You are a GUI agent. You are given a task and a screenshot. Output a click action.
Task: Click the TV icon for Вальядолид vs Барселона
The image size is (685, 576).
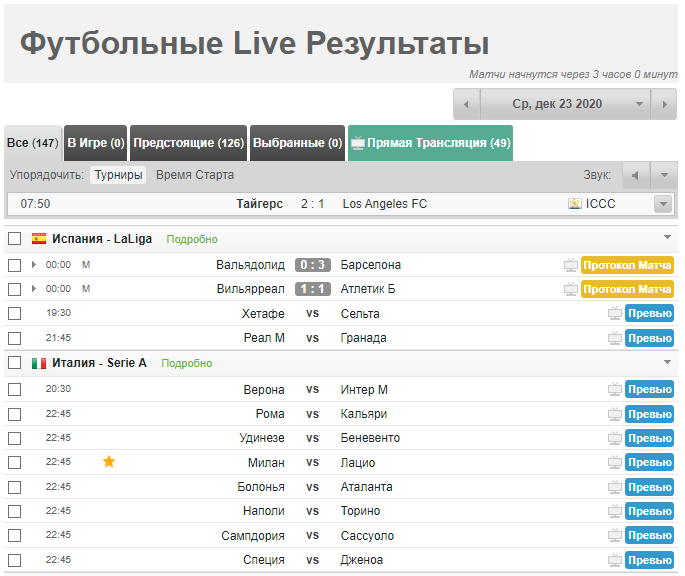(x=571, y=265)
